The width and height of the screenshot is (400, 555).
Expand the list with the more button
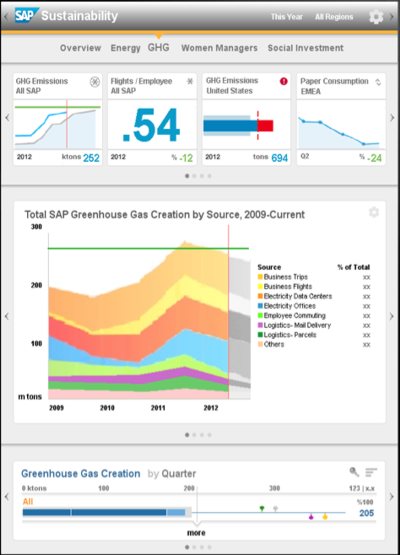(196, 533)
